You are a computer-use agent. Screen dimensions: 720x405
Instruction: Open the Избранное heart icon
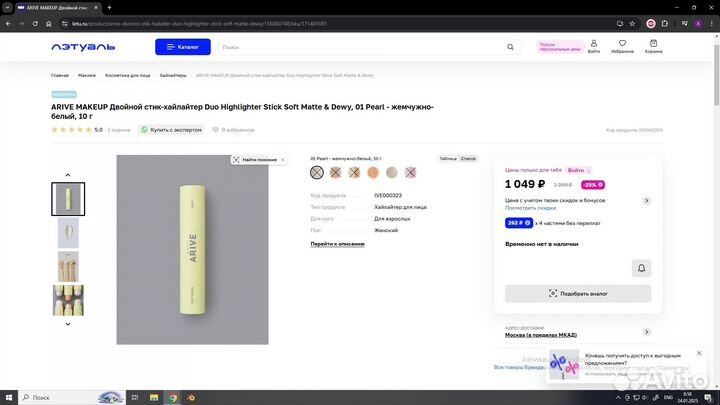point(622,46)
